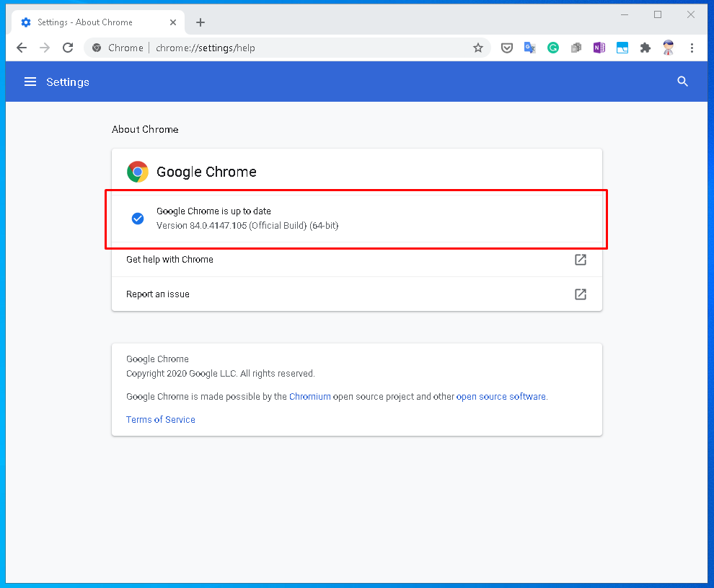Follow the Chromium link
This screenshot has height=588, width=714.
tap(309, 397)
